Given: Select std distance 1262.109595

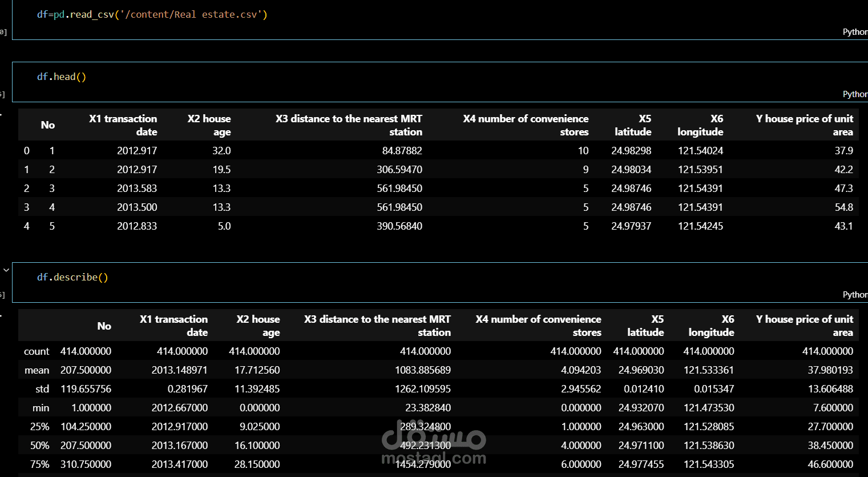Looking at the screenshot, I should pyautogui.click(x=422, y=389).
